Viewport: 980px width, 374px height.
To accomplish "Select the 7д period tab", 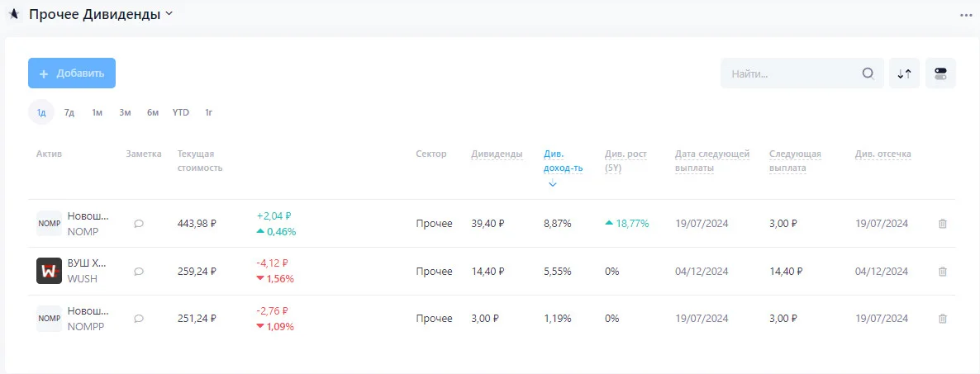I will pyautogui.click(x=69, y=112).
